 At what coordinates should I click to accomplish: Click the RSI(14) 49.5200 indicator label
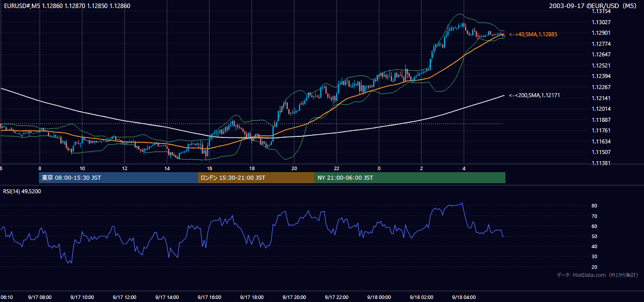(22, 191)
